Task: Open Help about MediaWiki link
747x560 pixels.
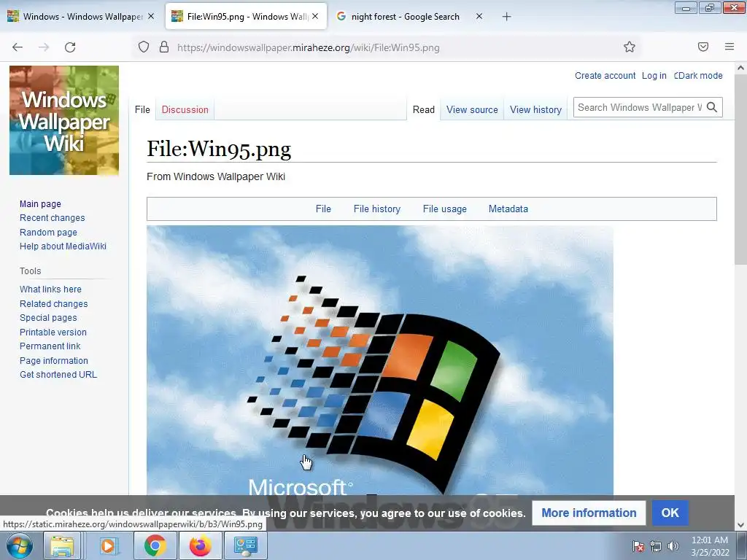Action: point(63,246)
